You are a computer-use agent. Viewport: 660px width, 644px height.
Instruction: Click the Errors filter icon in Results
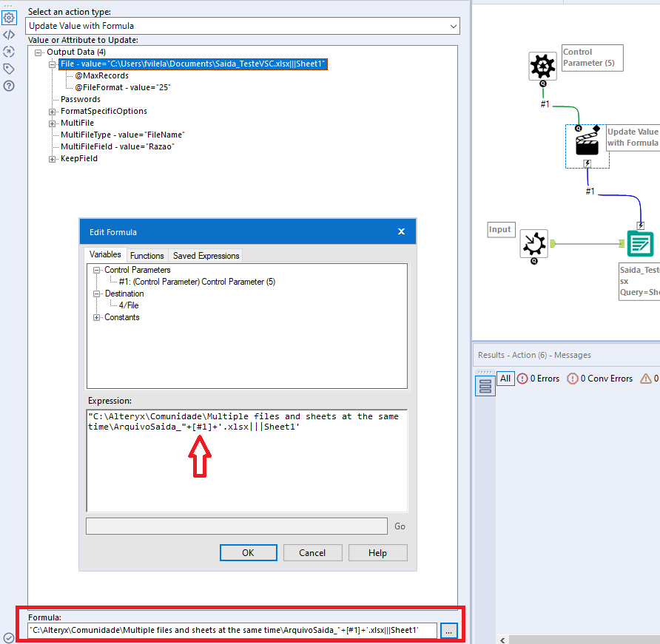[x=522, y=379]
